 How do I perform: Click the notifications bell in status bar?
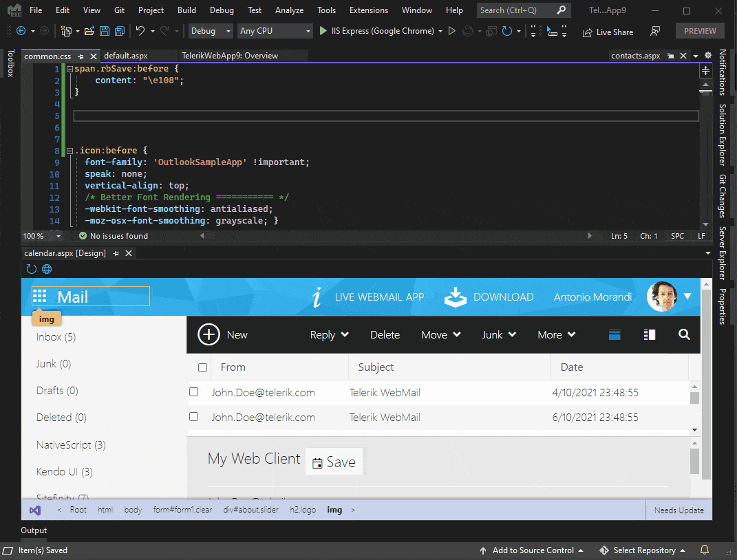[705, 550]
